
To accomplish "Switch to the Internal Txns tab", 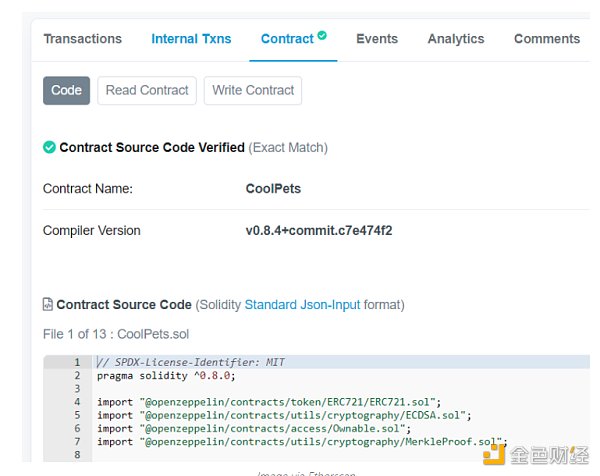I will 191,39.
